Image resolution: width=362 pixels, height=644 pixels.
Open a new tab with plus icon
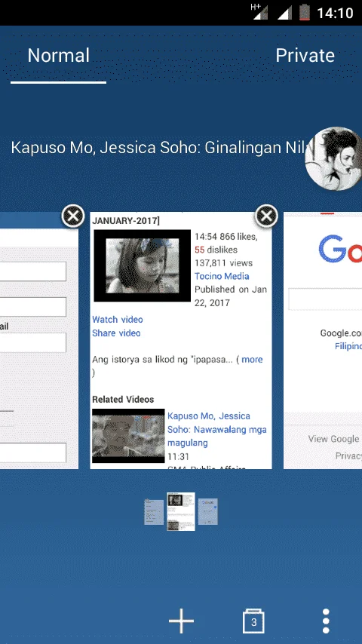tap(181, 621)
